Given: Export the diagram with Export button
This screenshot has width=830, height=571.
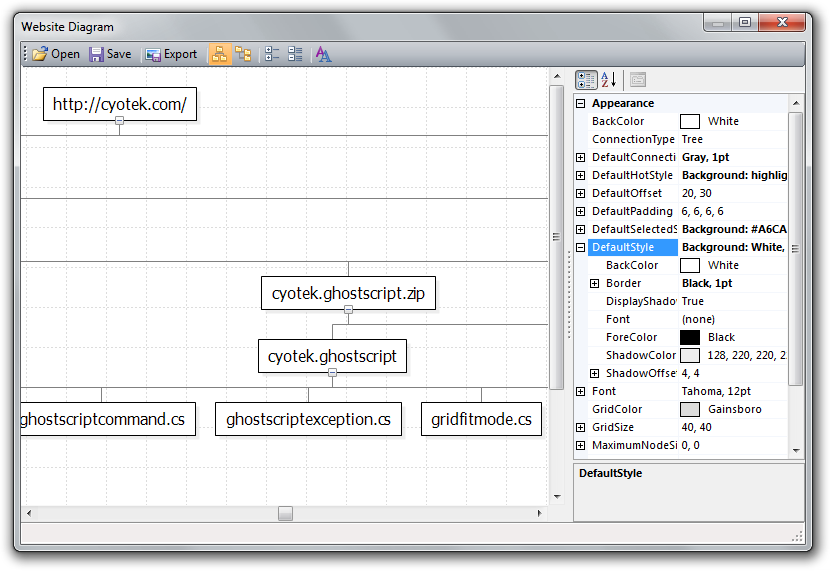Looking at the screenshot, I should coord(171,54).
